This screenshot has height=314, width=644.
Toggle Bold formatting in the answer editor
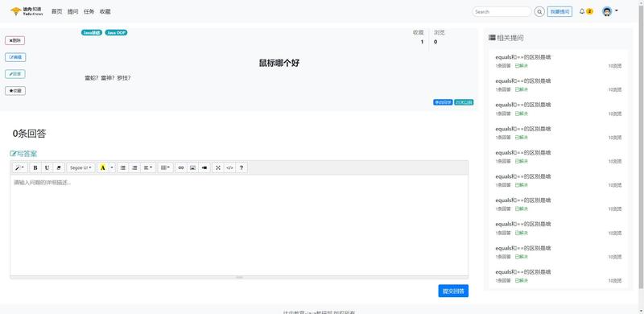tap(35, 167)
